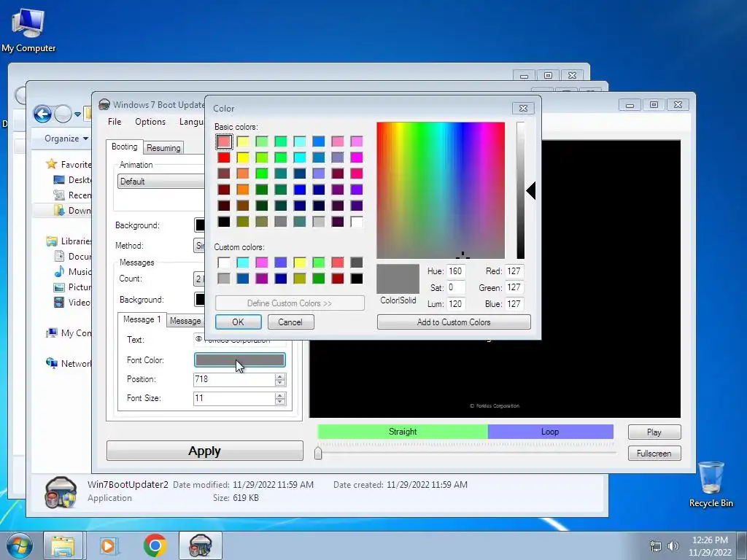Click the network tray icon
Screen dimensions: 747x560
(656, 546)
